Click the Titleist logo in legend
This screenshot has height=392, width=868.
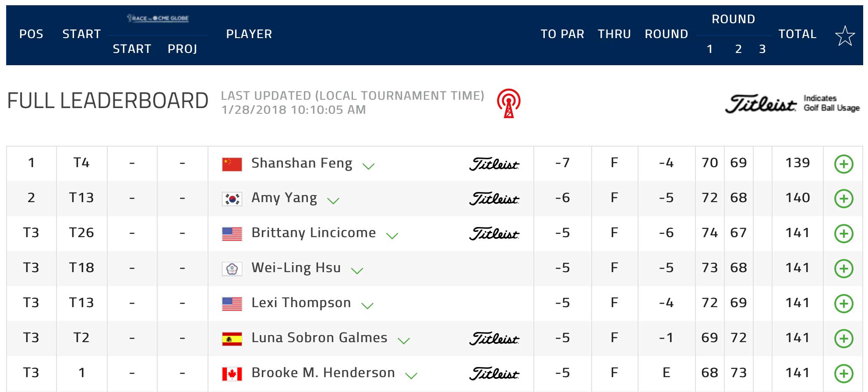click(x=761, y=104)
